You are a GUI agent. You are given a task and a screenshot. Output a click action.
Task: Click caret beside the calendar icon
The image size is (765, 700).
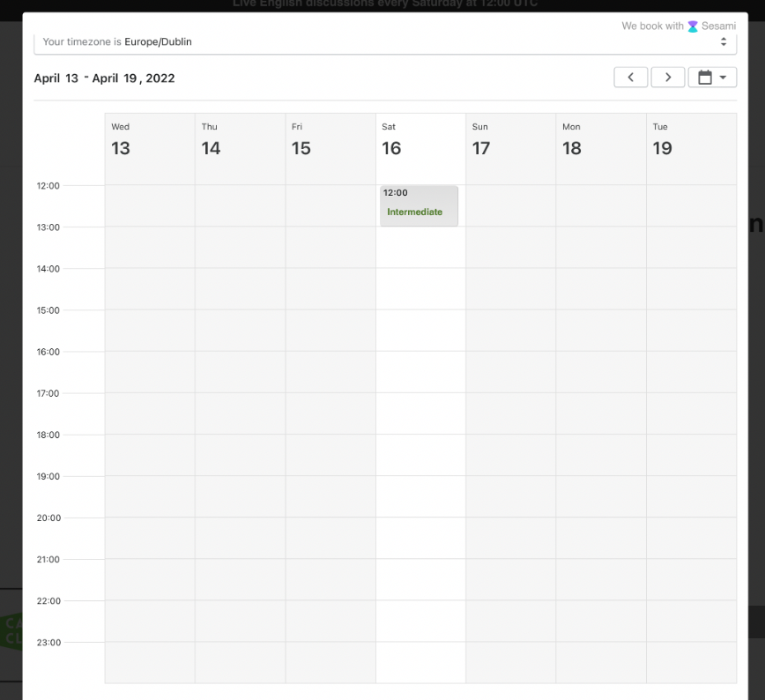[724, 78]
